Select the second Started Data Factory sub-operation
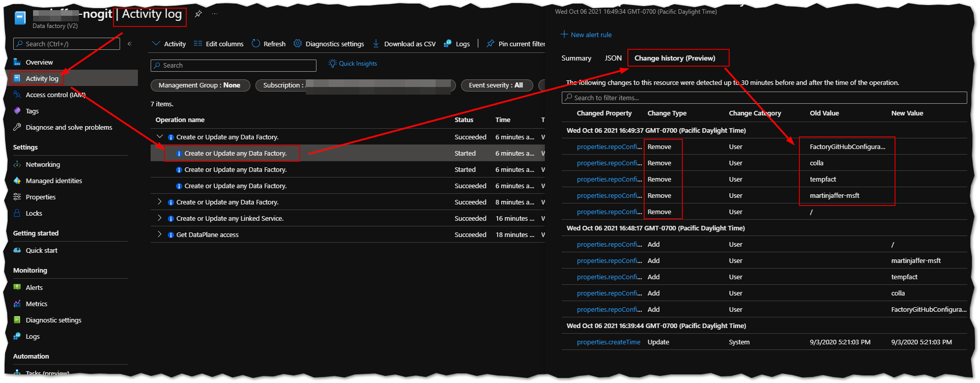The height and width of the screenshot is (383, 980). (348, 169)
